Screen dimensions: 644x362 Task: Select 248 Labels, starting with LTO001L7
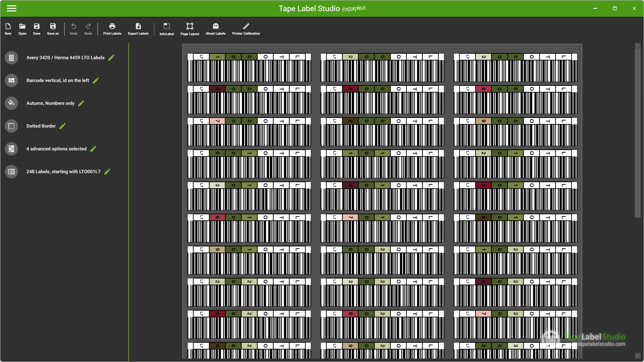tap(64, 172)
